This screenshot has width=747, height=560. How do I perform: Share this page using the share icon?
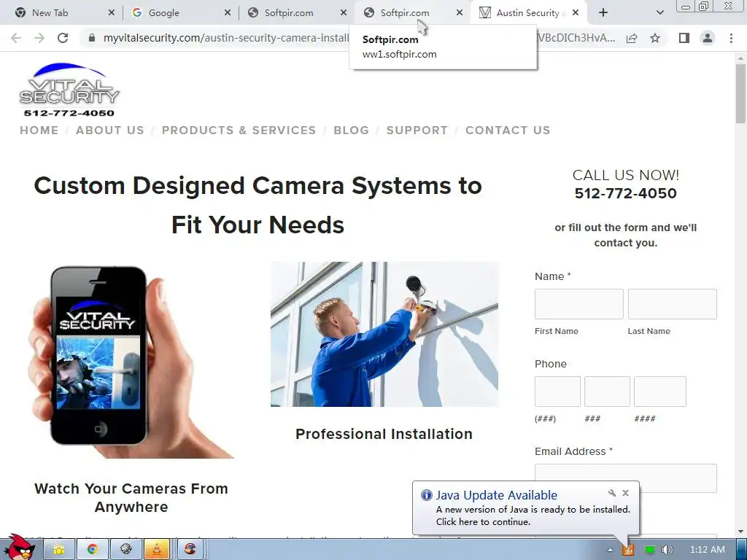632,38
